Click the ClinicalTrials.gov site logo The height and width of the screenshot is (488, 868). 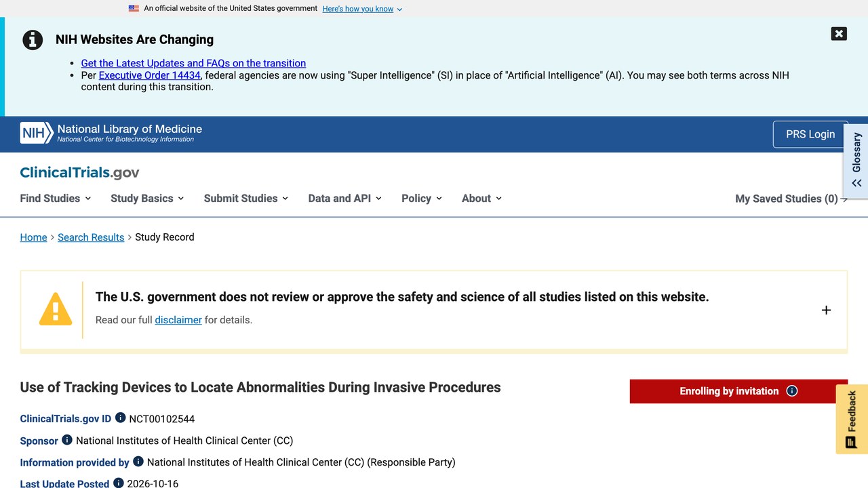(79, 172)
